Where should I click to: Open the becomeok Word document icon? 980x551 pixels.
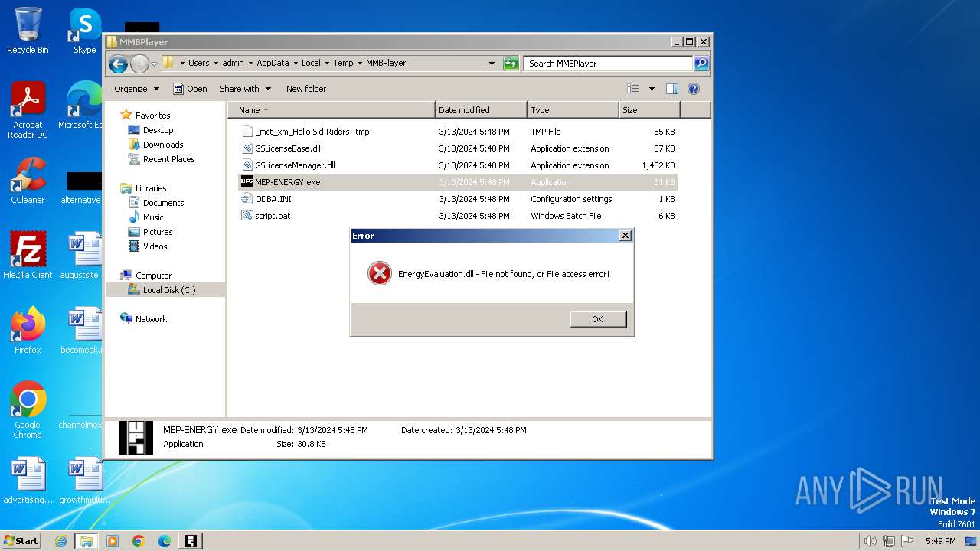(x=84, y=331)
